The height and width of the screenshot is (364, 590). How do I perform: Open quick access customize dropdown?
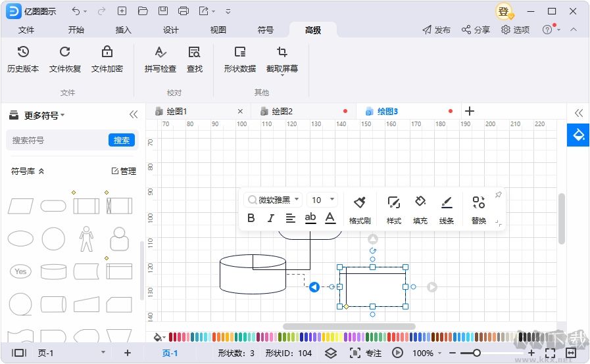pyautogui.click(x=228, y=11)
